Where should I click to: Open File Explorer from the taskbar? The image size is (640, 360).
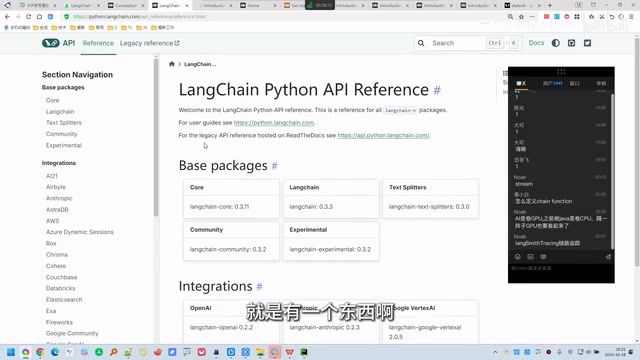(x=260, y=352)
